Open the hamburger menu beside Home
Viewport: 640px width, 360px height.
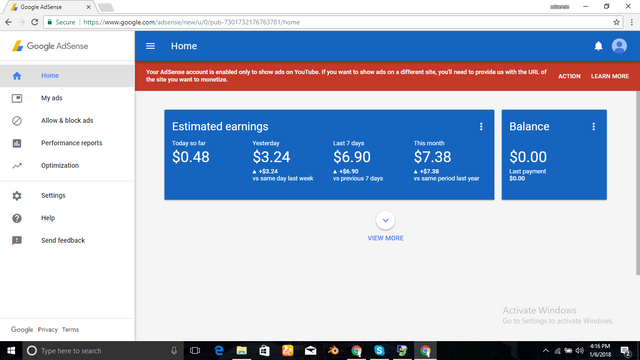click(150, 46)
